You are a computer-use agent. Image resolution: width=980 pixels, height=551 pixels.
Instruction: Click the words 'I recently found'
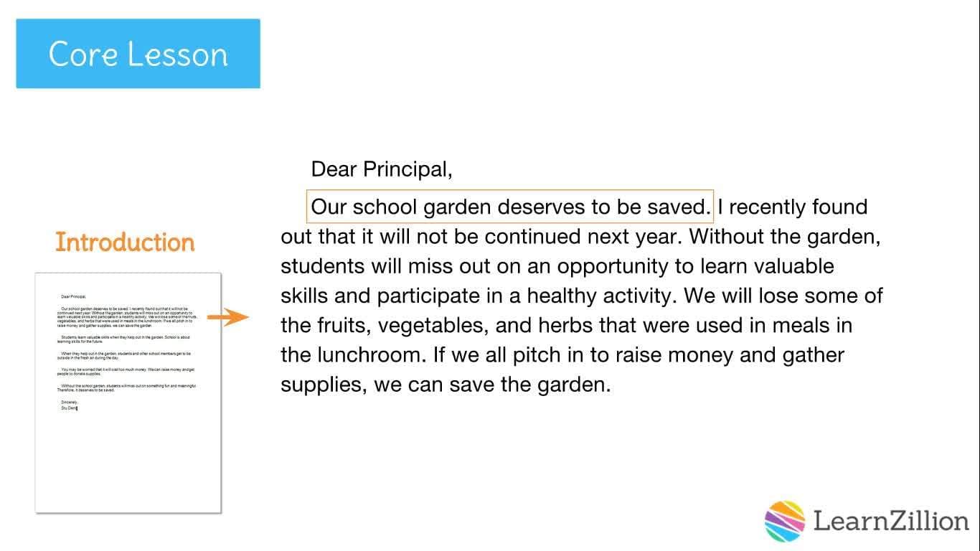[793, 207]
